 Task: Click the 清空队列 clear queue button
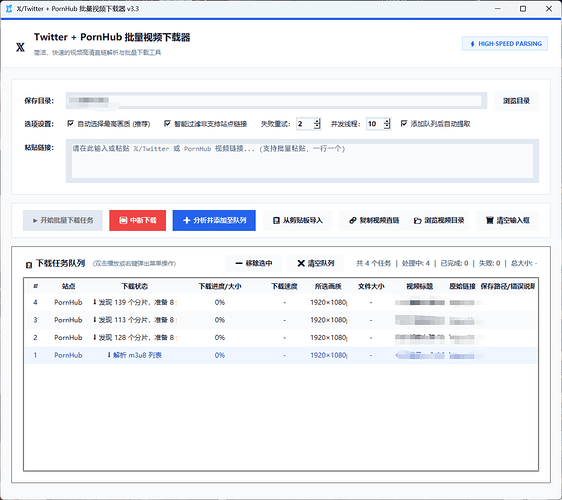(x=315, y=263)
